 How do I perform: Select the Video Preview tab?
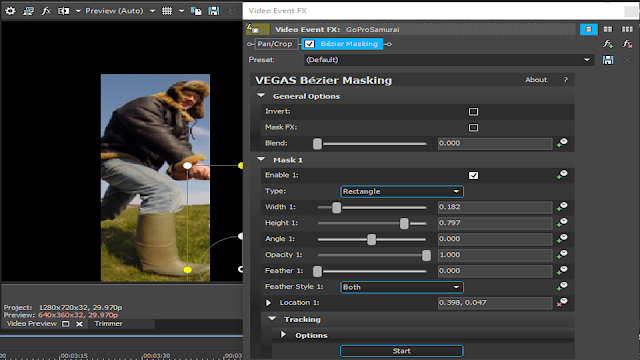click(31, 324)
